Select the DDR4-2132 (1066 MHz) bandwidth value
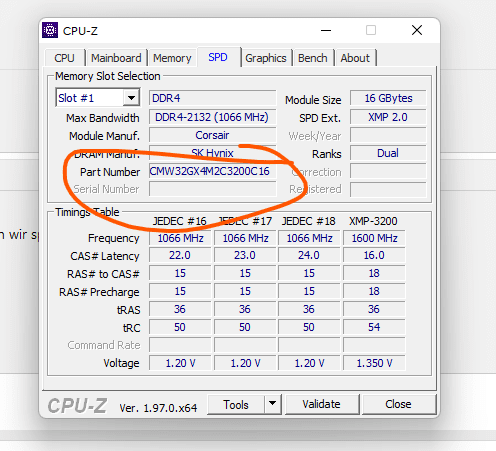 point(212,117)
